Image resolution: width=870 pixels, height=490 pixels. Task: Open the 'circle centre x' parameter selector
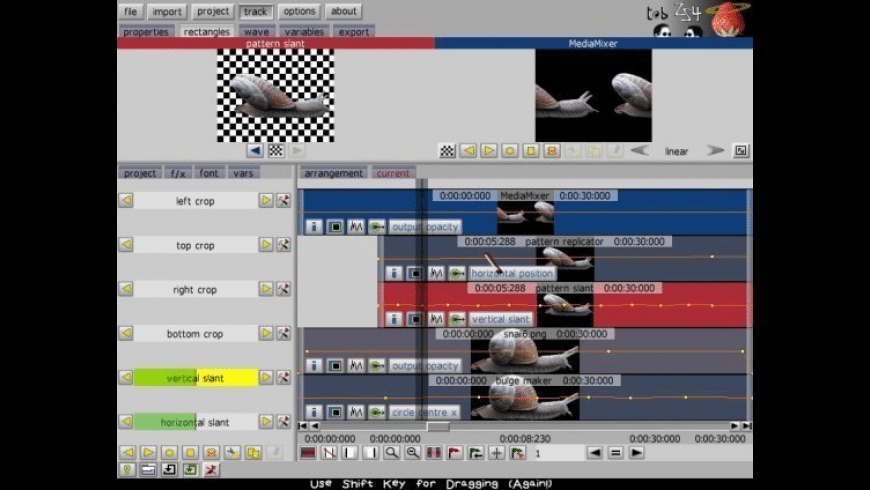point(425,411)
